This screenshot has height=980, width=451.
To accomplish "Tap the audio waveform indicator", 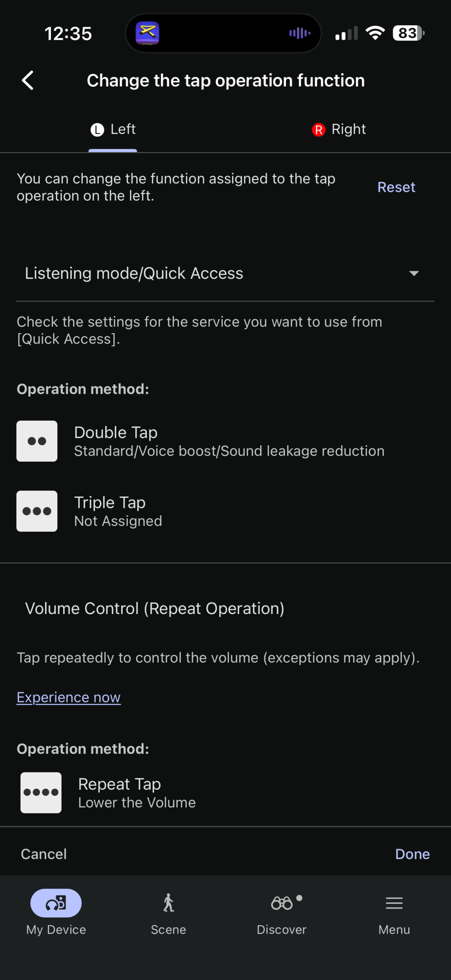I will 299,33.
